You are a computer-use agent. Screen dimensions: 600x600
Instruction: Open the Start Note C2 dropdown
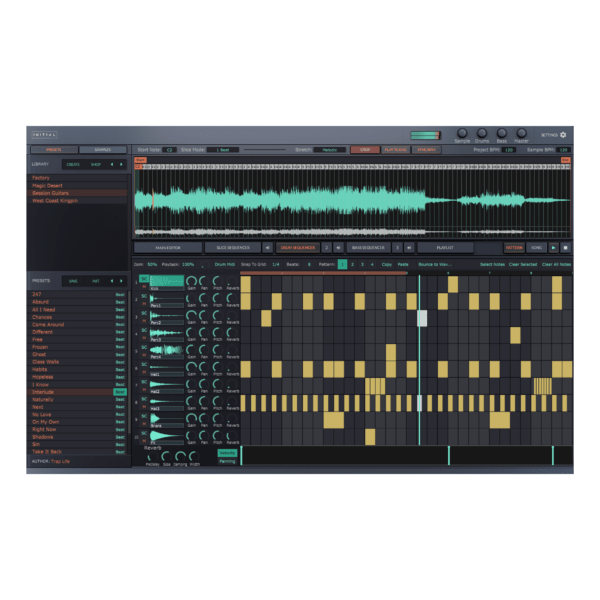pos(170,150)
